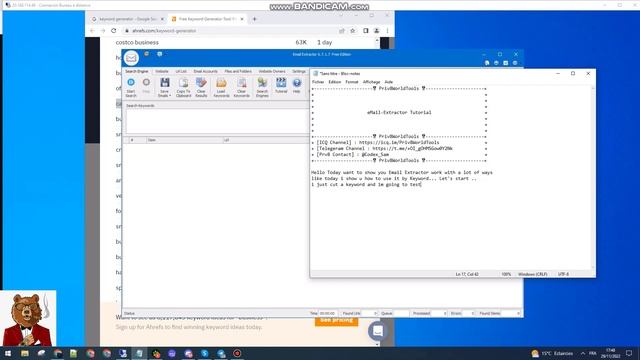Click in the Search Keywords text box
The image size is (640, 360).
pos(217,121)
